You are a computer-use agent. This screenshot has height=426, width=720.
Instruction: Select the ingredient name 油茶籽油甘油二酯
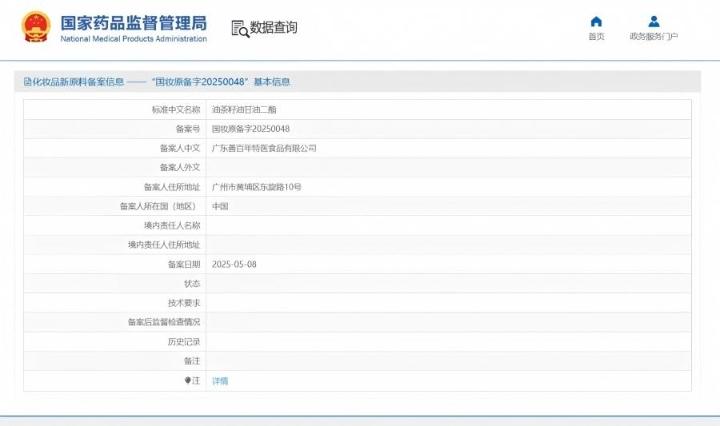pos(241,109)
